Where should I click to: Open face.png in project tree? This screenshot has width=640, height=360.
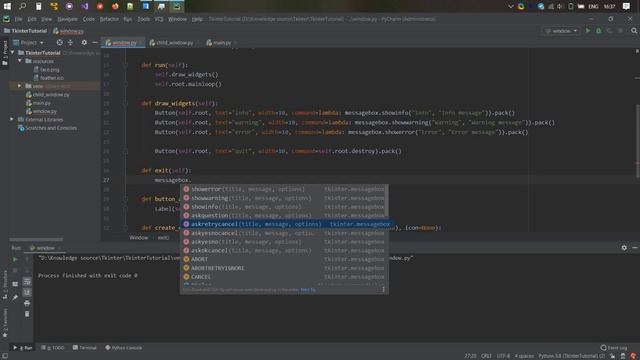click(46, 69)
